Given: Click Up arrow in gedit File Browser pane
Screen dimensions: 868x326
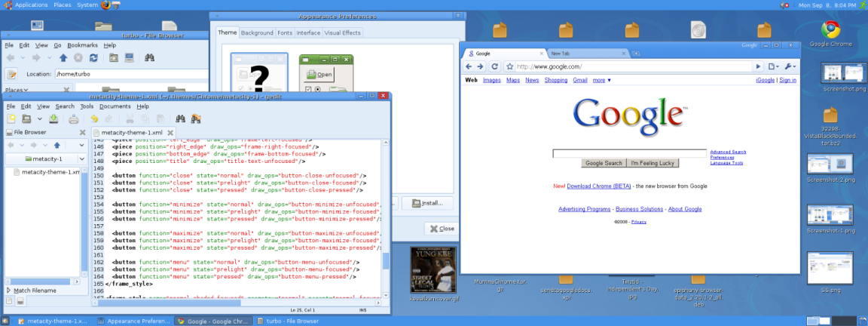Looking at the screenshot, I should coord(57,145).
